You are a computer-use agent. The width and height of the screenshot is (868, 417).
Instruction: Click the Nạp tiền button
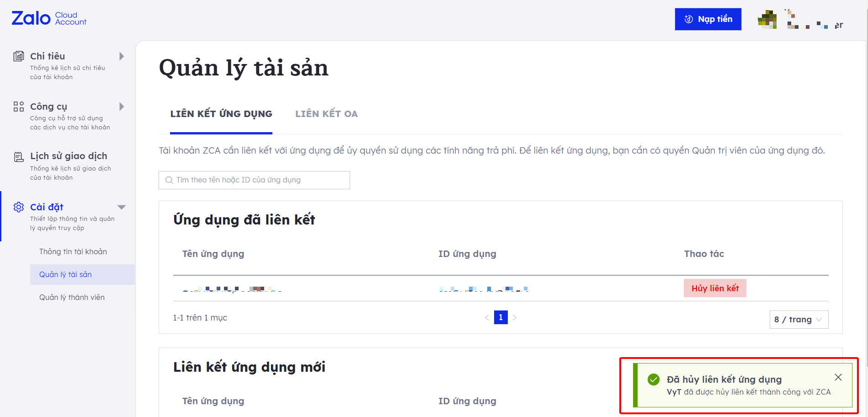click(x=708, y=19)
